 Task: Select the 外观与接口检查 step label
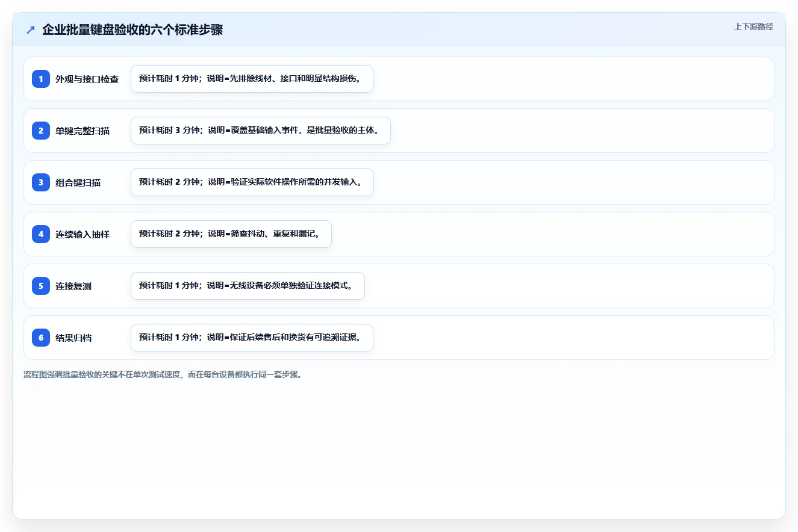pos(87,79)
